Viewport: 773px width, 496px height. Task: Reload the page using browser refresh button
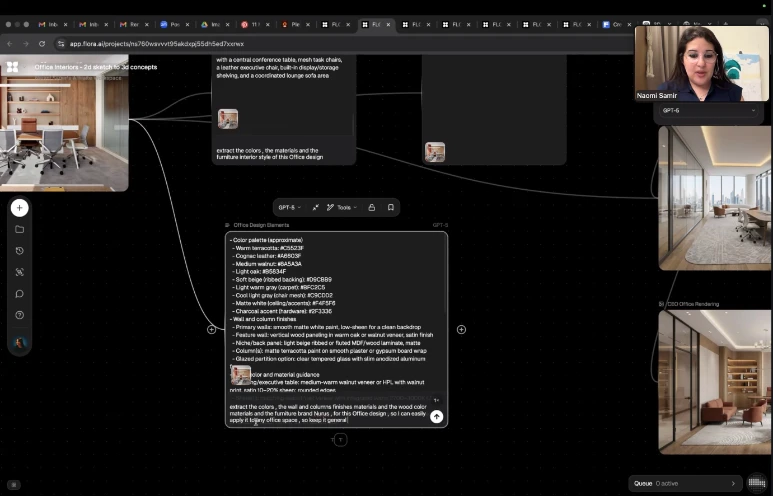[42, 44]
